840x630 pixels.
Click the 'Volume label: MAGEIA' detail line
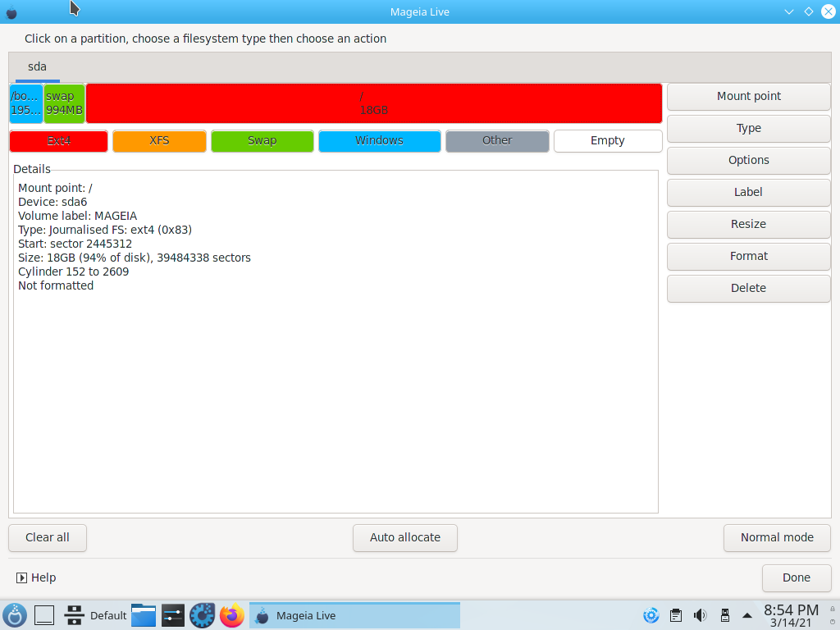[x=78, y=216]
